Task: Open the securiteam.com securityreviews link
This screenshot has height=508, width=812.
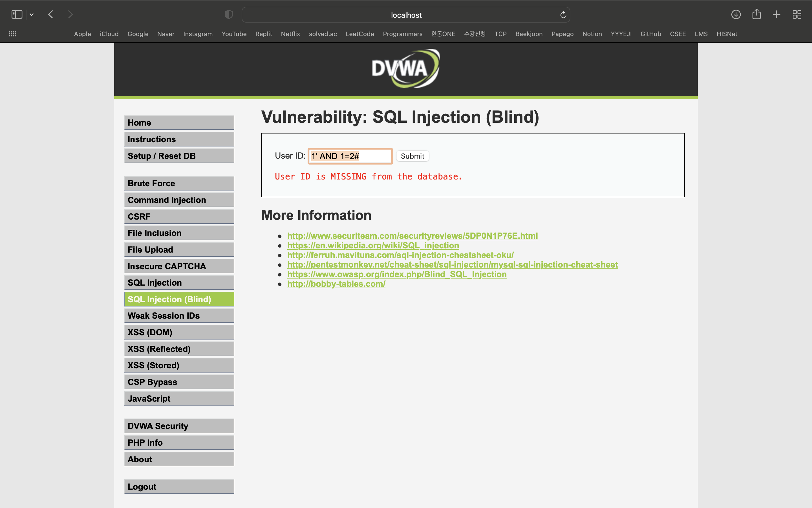Action: (x=412, y=236)
